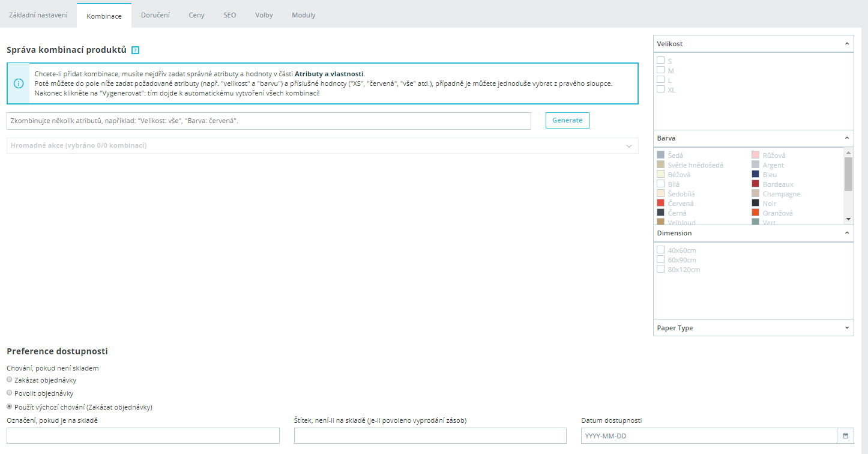
Task: Check the XL size checkbox
Action: (x=660, y=89)
